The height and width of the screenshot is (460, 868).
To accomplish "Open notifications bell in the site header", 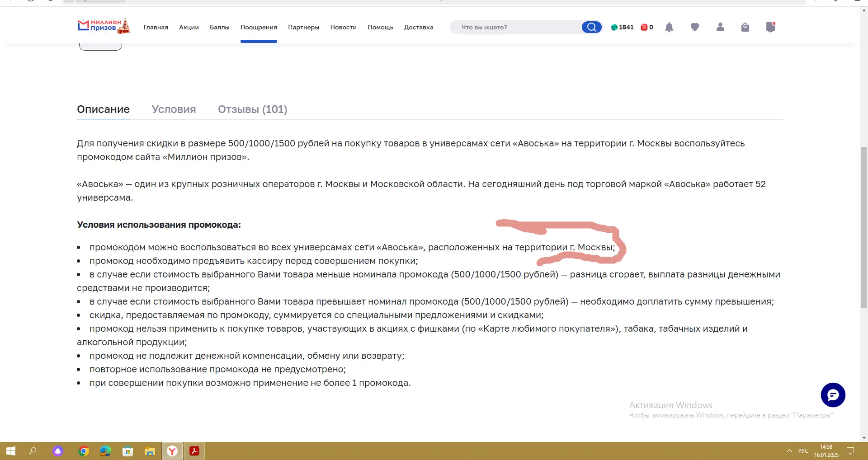I will (x=670, y=27).
